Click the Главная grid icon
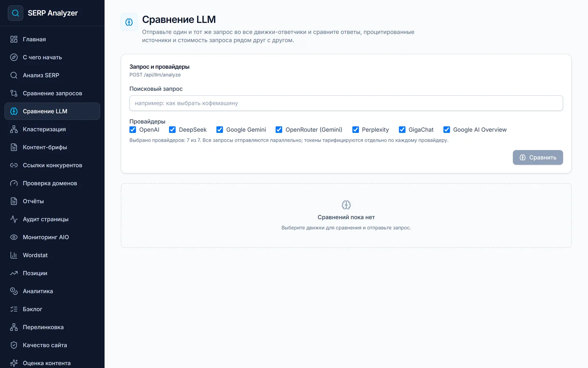The image size is (588, 368). (14, 39)
